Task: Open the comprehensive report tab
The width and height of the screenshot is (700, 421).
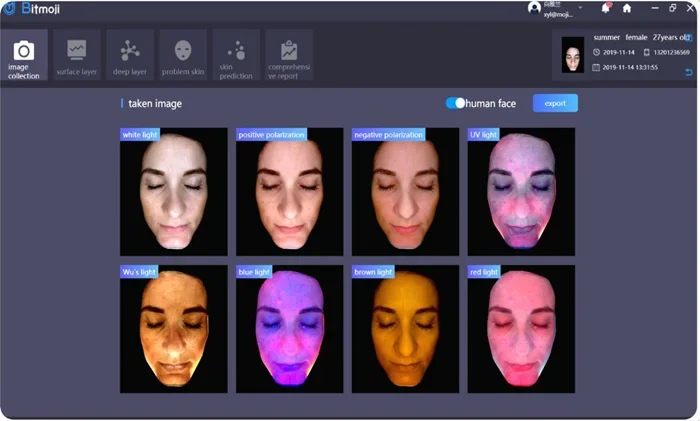Action: [289, 56]
